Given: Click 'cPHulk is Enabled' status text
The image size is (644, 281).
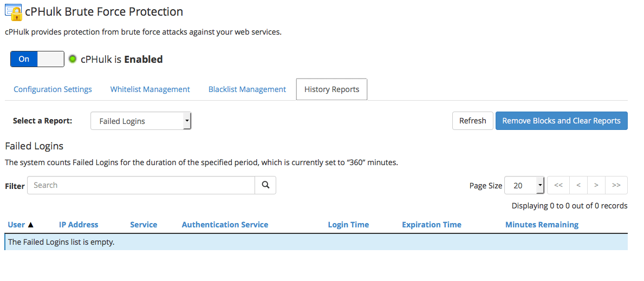Looking at the screenshot, I should (121, 59).
